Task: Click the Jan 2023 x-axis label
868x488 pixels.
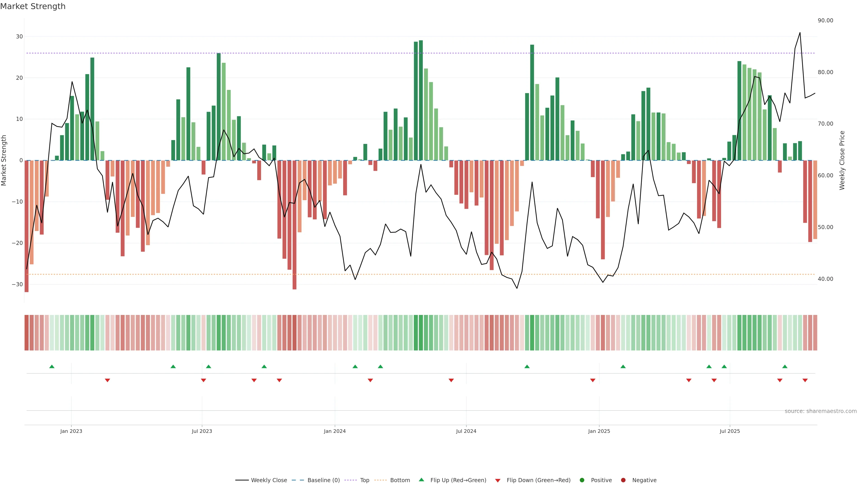Action: pos(71,431)
